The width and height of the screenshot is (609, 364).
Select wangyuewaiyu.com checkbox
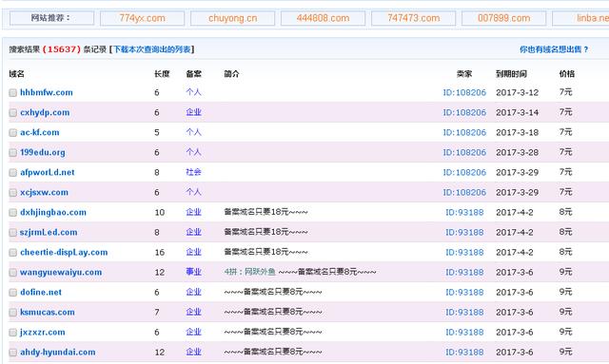coord(12,273)
